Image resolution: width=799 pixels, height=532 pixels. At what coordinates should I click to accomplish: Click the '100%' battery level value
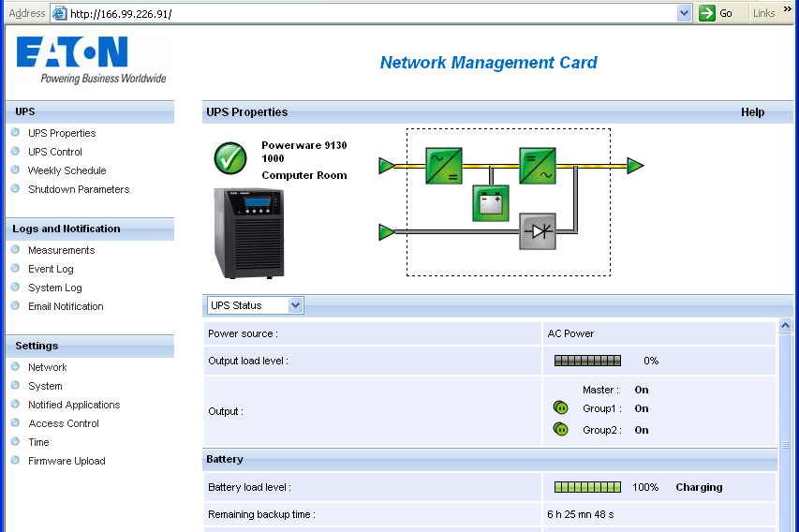pyautogui.click(x=645, y=487)
